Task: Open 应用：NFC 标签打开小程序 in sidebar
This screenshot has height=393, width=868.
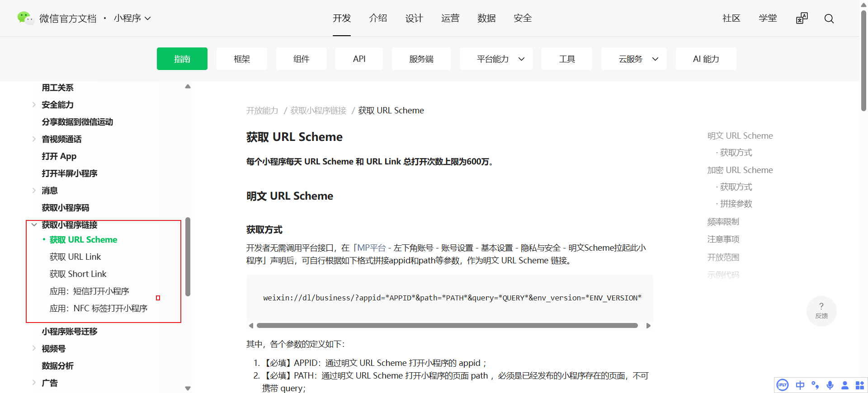Action: [x=99, y=308]
